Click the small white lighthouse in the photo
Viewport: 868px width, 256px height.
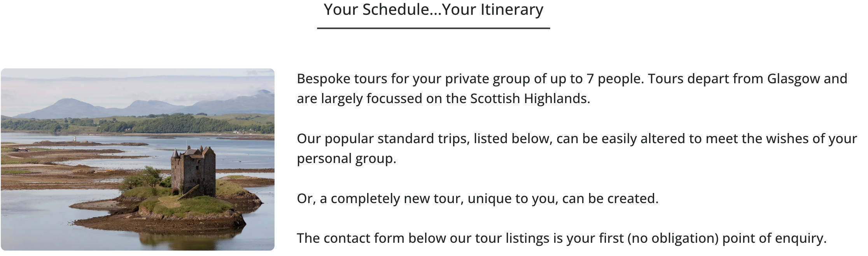pyautogui.click(x=75, y=138)
